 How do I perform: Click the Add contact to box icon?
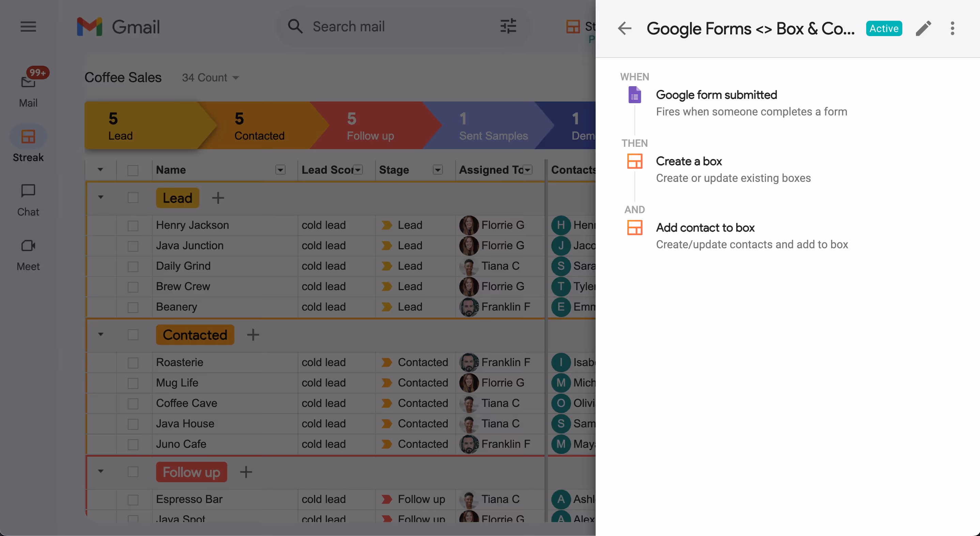pyautogui.click(x=634, y=228)
